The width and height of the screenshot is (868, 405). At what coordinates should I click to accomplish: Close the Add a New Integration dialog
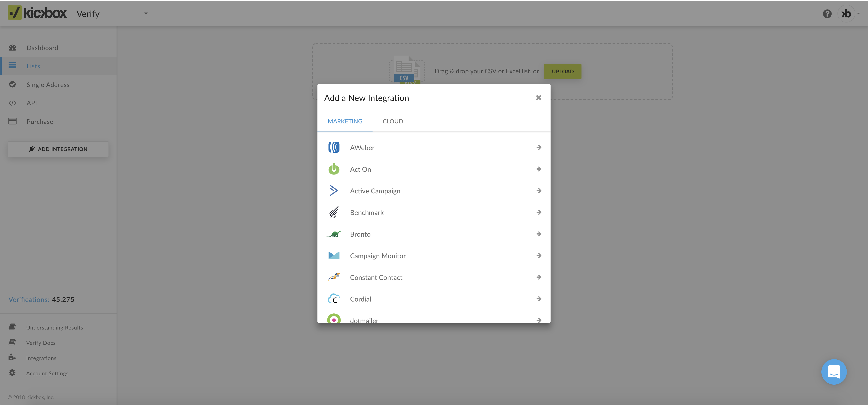tap(538, 98)
